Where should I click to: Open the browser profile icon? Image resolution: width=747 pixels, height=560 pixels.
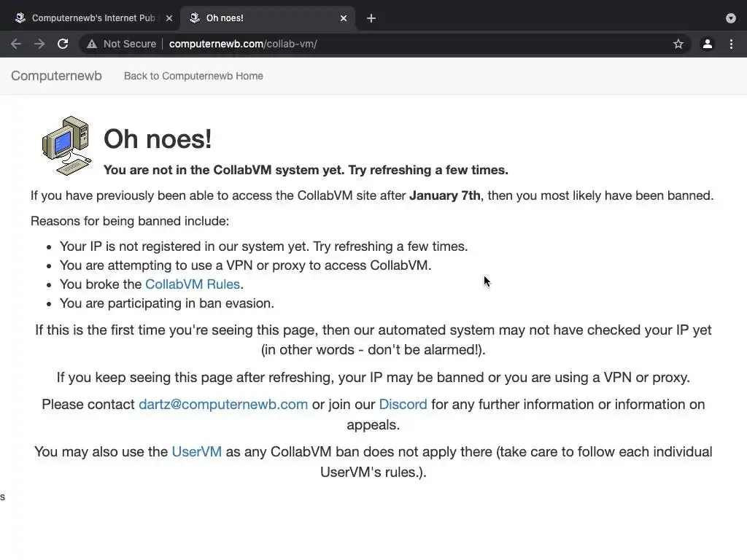point(708,44)
